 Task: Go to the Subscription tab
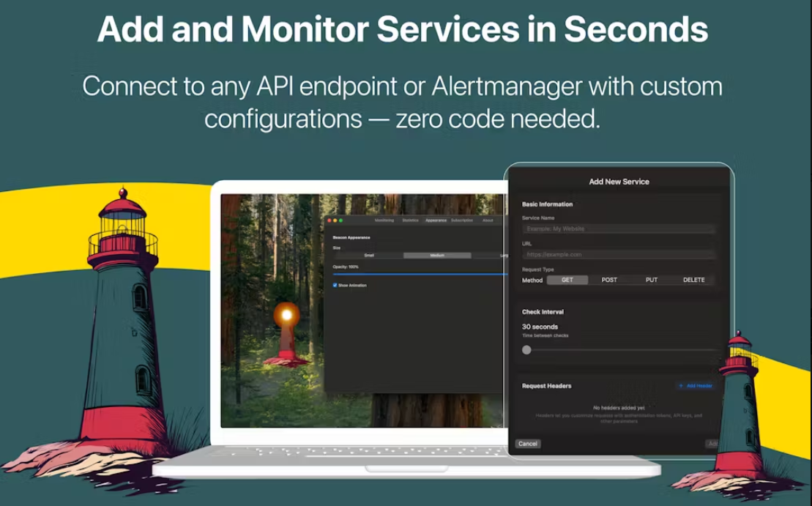coord(461,220)
